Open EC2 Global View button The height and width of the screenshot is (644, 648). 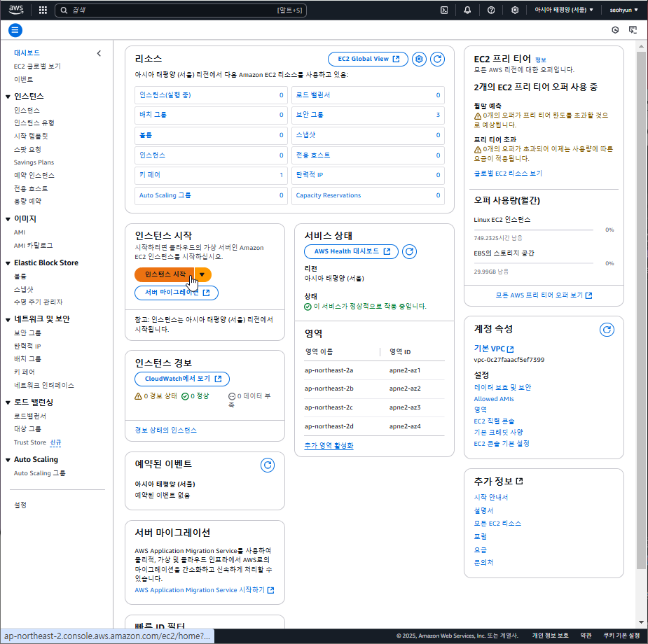coord(368,59)
